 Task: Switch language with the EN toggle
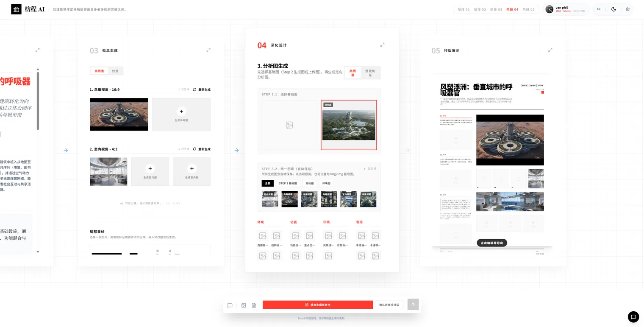pos(599,9)
